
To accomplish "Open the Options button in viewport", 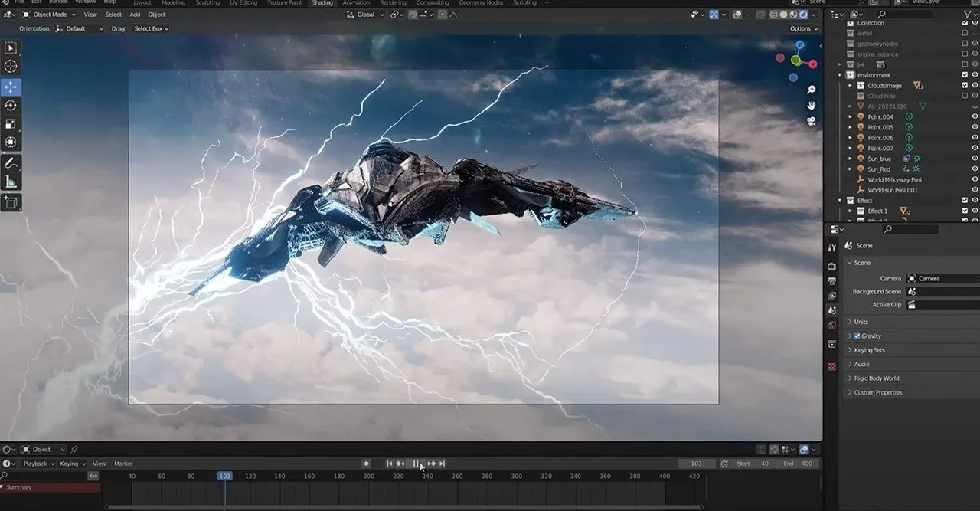I will pyautogui.click(x=802, y=28).
